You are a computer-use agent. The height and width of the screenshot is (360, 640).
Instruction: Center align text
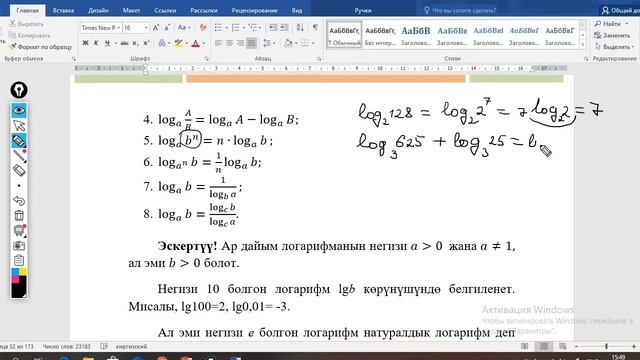(229, 43)
